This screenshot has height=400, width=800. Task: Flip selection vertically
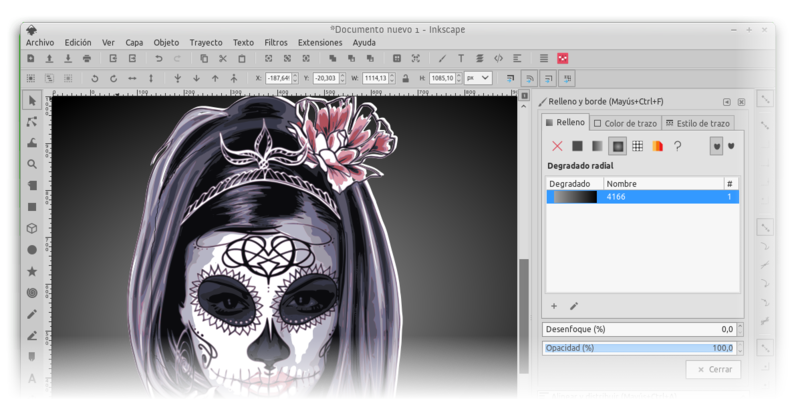pyautogui.click(x=151, y=79)
